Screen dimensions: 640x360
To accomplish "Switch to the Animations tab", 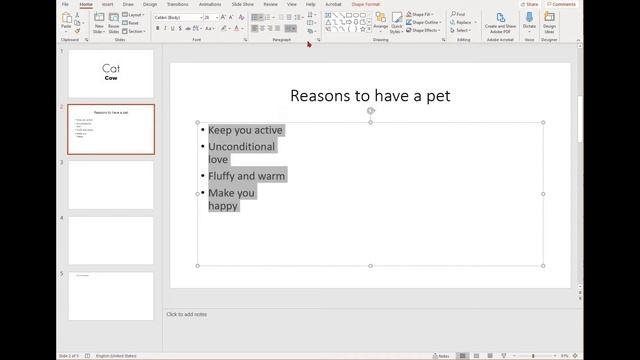I will [x=210, y=4].
